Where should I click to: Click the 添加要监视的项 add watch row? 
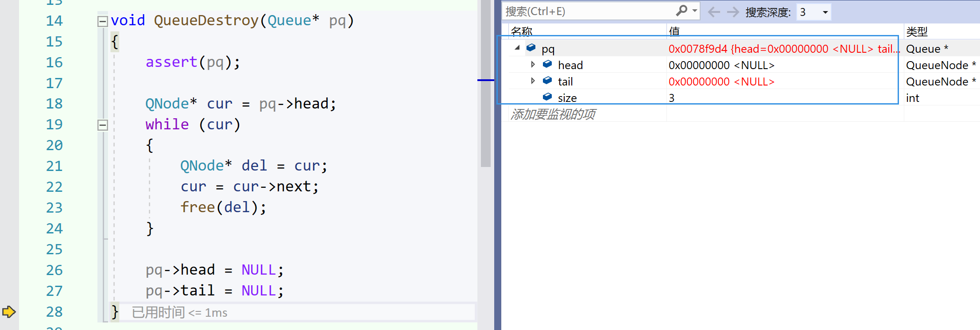tap(553, 114)
